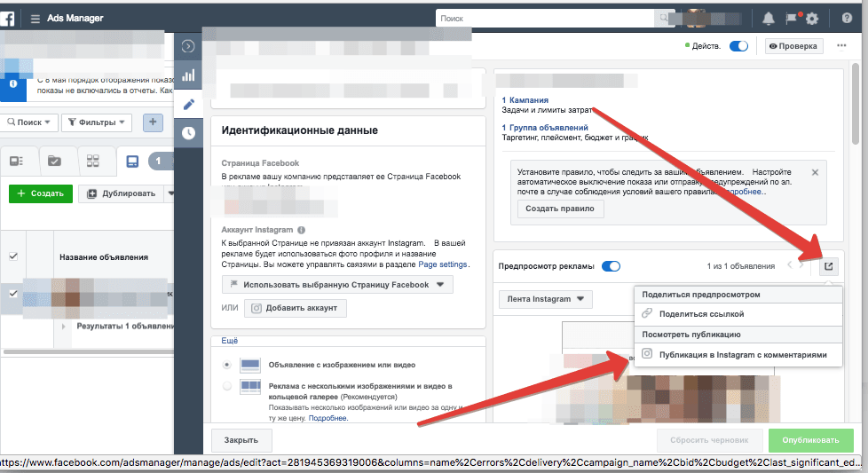Go to previous ad preview arrow
The width and height of the screenshot is (868, 473).
pos(790,265)
